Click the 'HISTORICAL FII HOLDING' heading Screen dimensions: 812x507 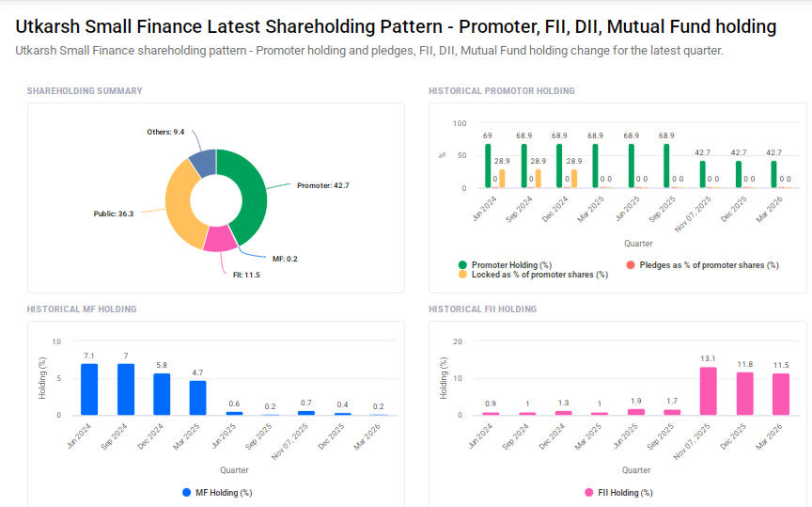483,309
